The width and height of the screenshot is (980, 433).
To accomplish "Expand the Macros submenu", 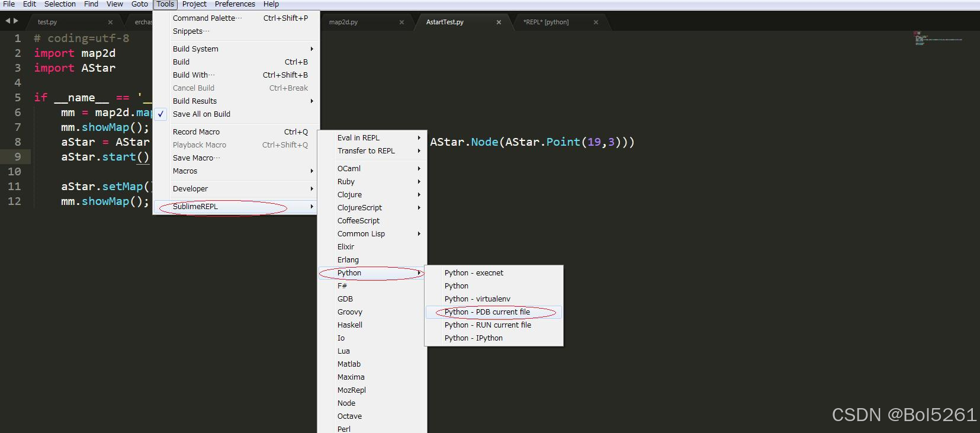I will (236, 171).
